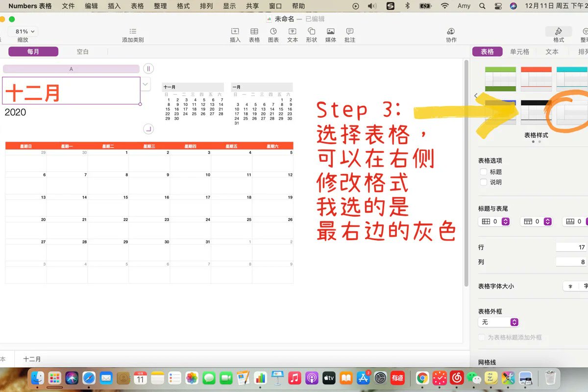Click the Wi-Fi menu bar icon

pos(444,6)
